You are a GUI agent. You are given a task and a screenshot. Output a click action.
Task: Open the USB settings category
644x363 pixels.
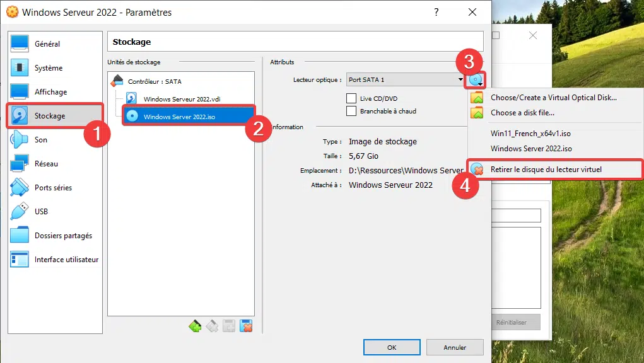tap(55, 212)
